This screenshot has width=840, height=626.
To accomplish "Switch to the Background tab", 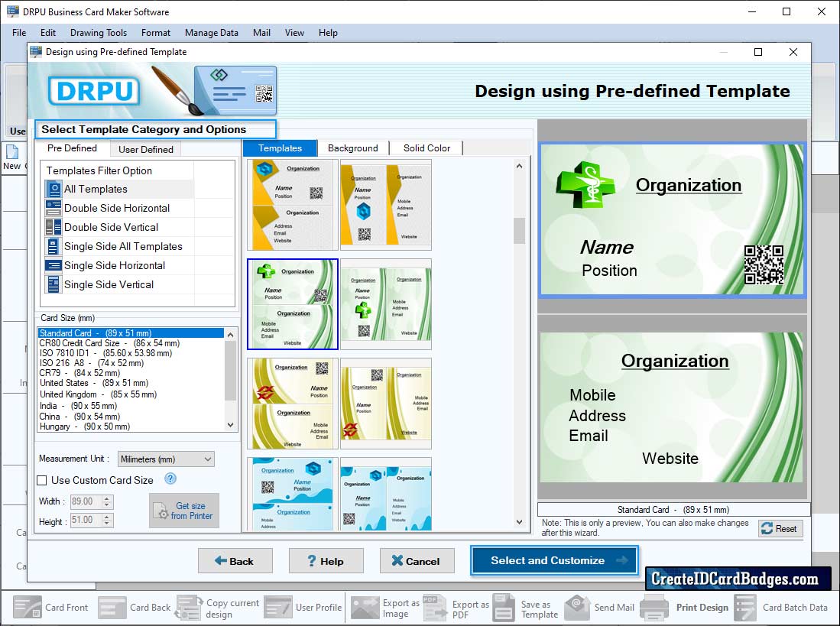I will pos(353,148).
